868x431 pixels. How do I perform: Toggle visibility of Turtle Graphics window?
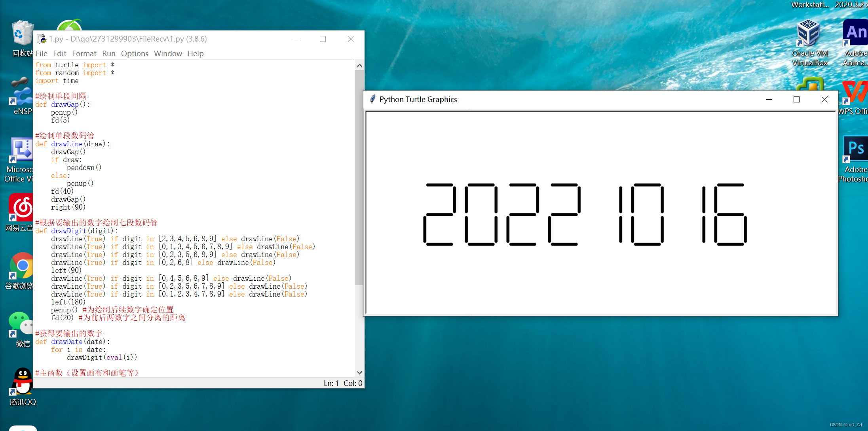[769, 99]
